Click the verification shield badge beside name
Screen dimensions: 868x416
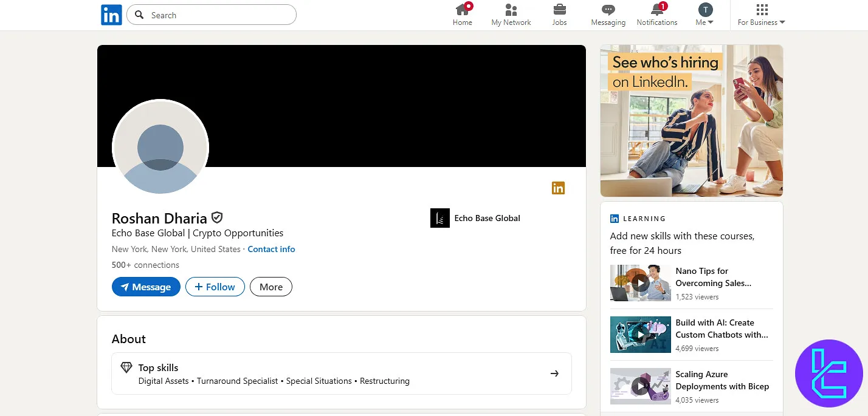217,217
